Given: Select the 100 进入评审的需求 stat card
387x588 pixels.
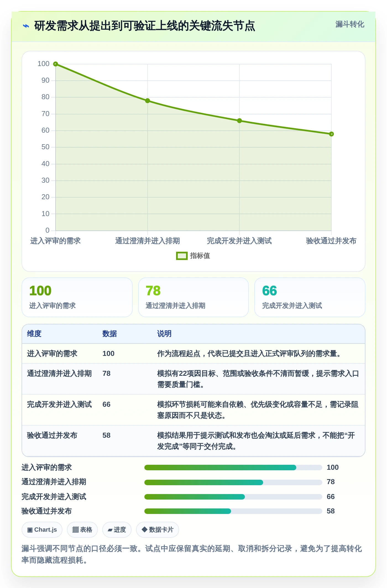Looking at the screenshot, I should pyautogui.click(x=77, y=297).
